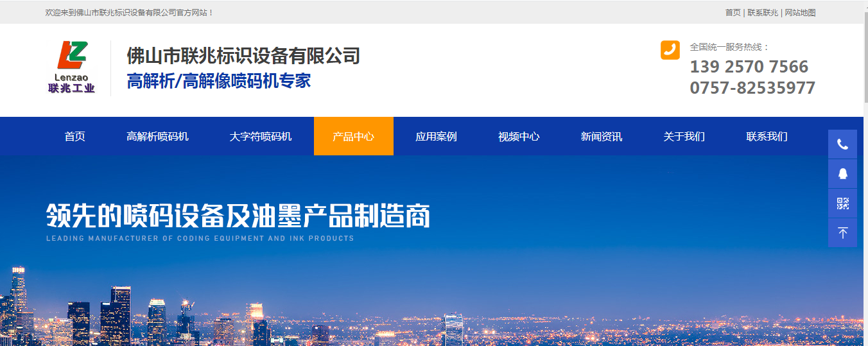Screen dimensions: 868x346
Task: Open the 首页 navigation menu item
Action: (74, 136)
